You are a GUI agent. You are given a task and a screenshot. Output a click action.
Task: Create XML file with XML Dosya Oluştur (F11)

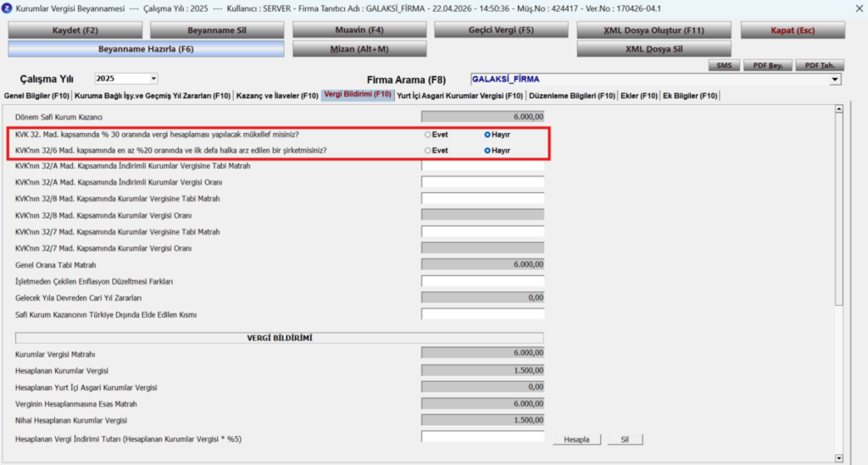coord(654,30)
